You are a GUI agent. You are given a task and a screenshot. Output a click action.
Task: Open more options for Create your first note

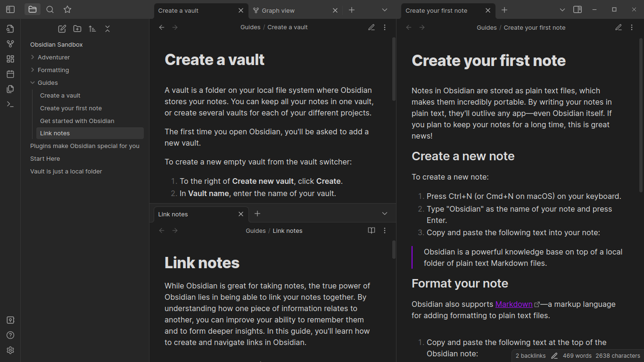(x=632, y=27)
